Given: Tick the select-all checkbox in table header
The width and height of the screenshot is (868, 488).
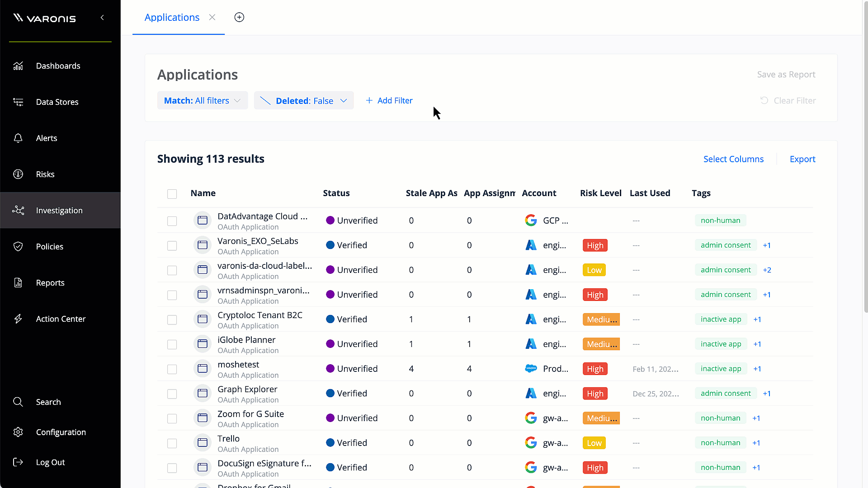Looking at the screenshot, I should point(172,194).
